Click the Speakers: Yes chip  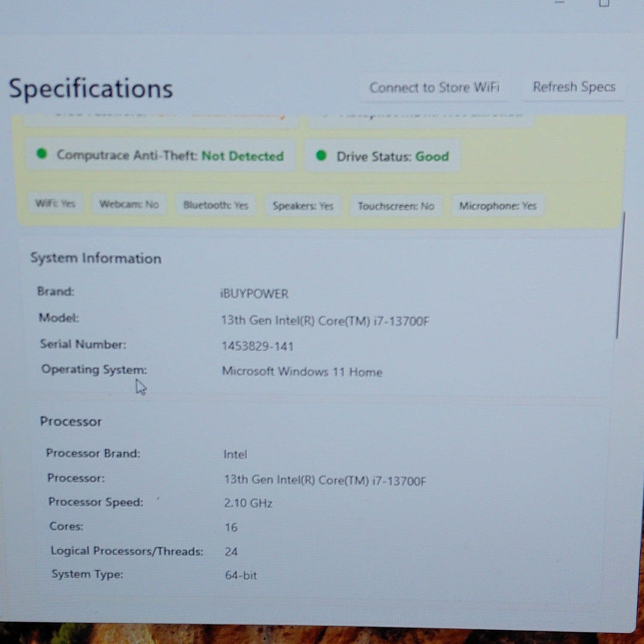pos(303,206)
